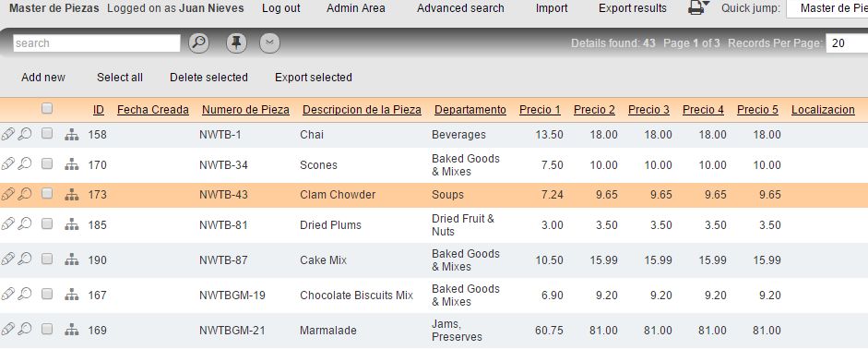This screenshot has height=350, width=868.
Task: Open the Admin Area menu item
Action: pyautogui.click(x=356, y=8)
